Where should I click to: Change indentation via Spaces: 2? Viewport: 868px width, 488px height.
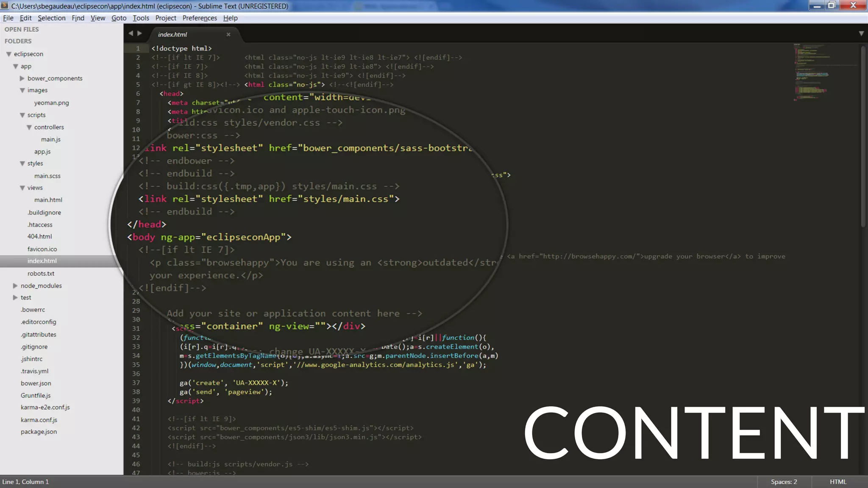point(784,482)
